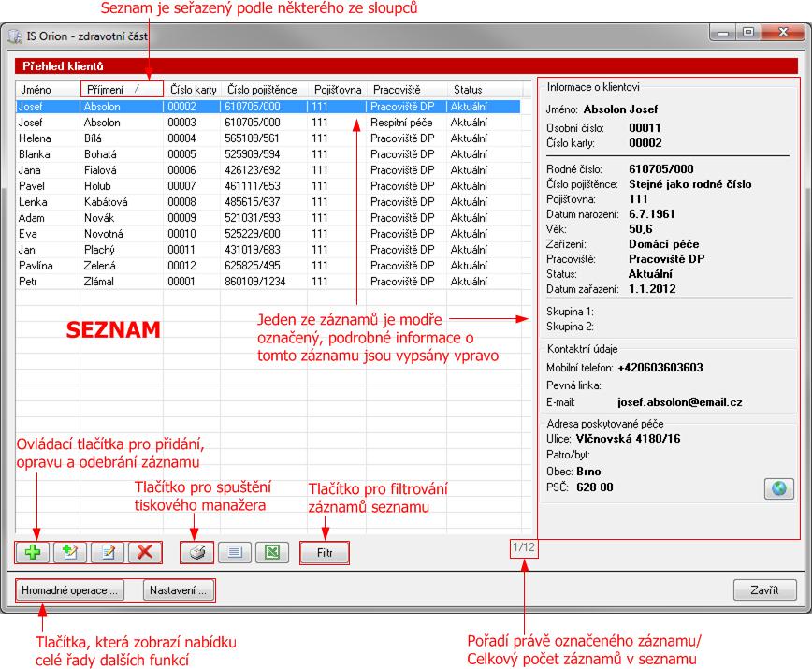Sort by the Jméno column header
Image resolution: width=812 pixels, height=669 pixels.
tap(48, 90)
